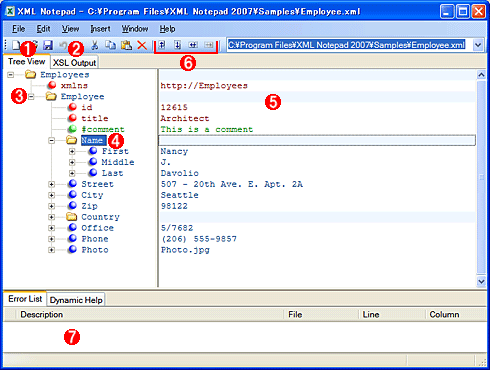Click the Nudge node left icon
This screenshot has width=490, height=370.
tap(193, 45)
